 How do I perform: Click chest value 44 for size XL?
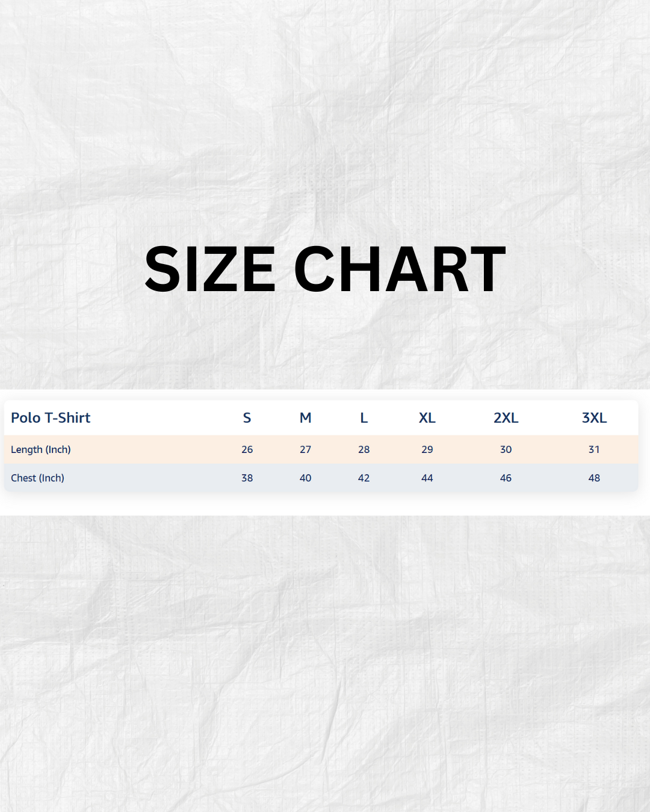(427, 478)
